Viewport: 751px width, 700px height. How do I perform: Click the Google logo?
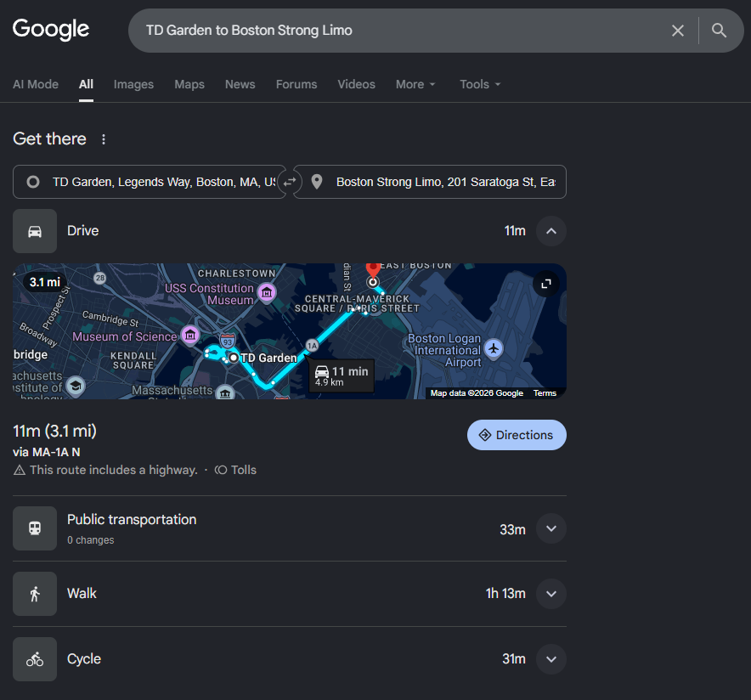[x=51, y=30]
